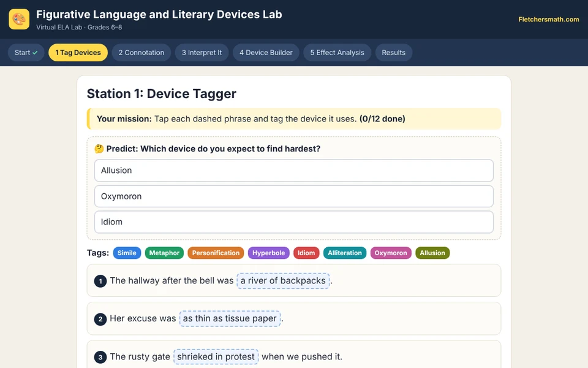
Task: Switch to the 2 Connotation tab
Action: click(x=141, y=53)
